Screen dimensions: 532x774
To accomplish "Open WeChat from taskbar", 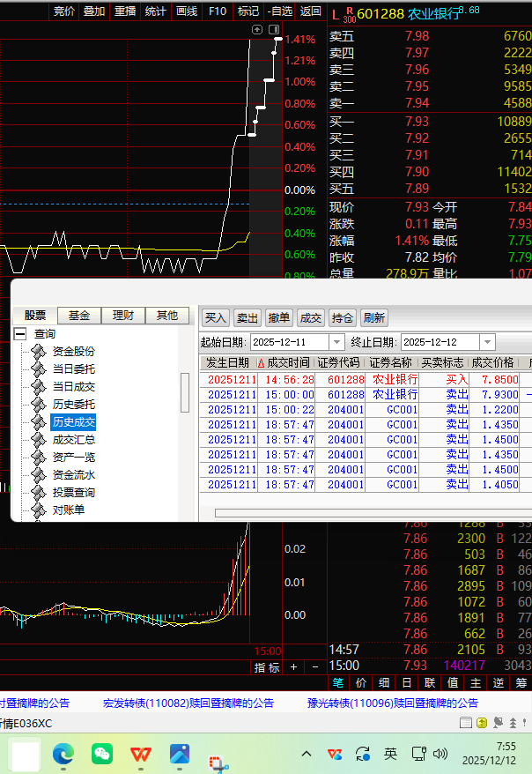I will tap(102, 754).
